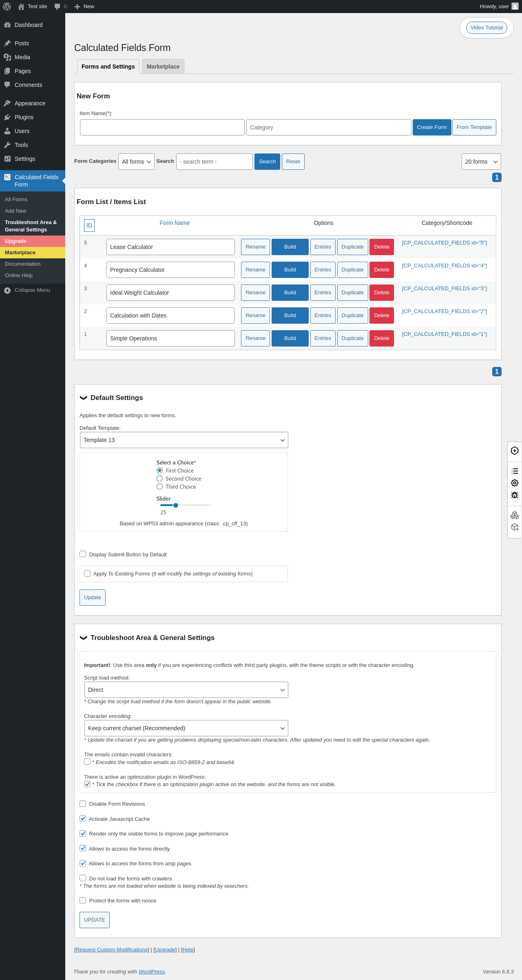
Task: Click the bulleted list icon in floating toolbar
Action: pos(515,471)
